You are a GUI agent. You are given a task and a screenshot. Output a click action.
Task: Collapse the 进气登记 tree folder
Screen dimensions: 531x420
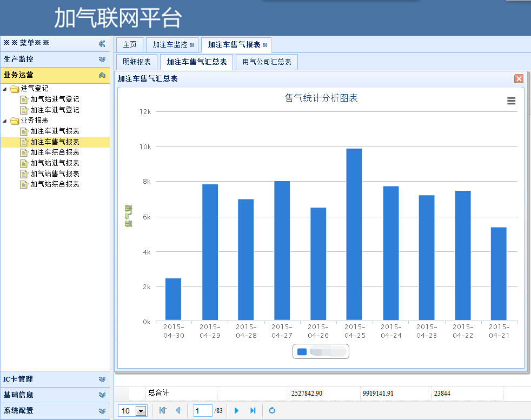click(5, 89)
